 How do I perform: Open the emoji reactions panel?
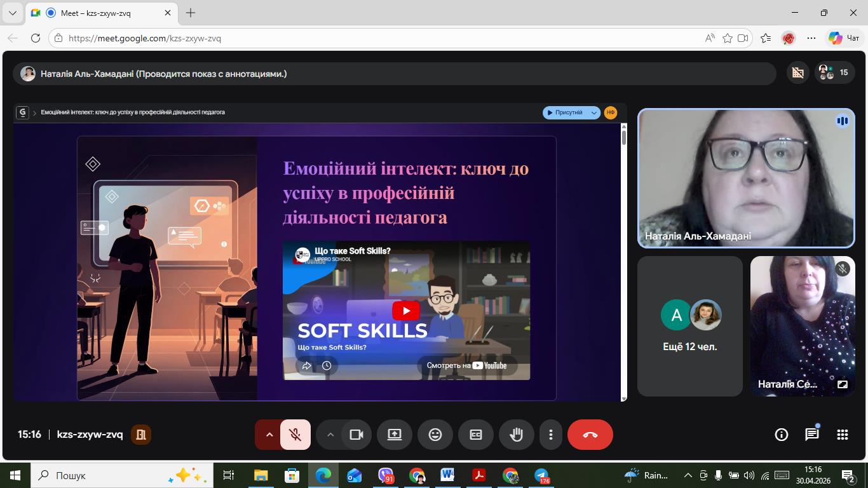[x=435, y=435]
